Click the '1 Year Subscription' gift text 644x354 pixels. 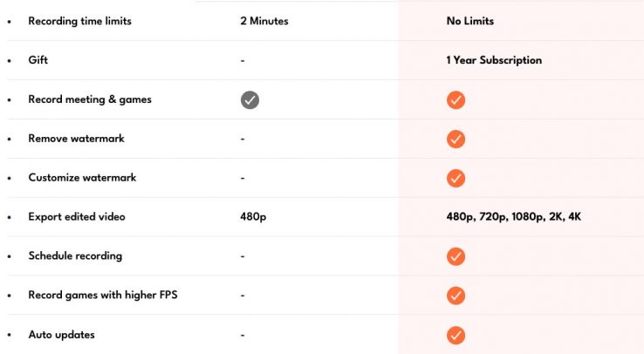pyautogui.click(x=494, y=60)
